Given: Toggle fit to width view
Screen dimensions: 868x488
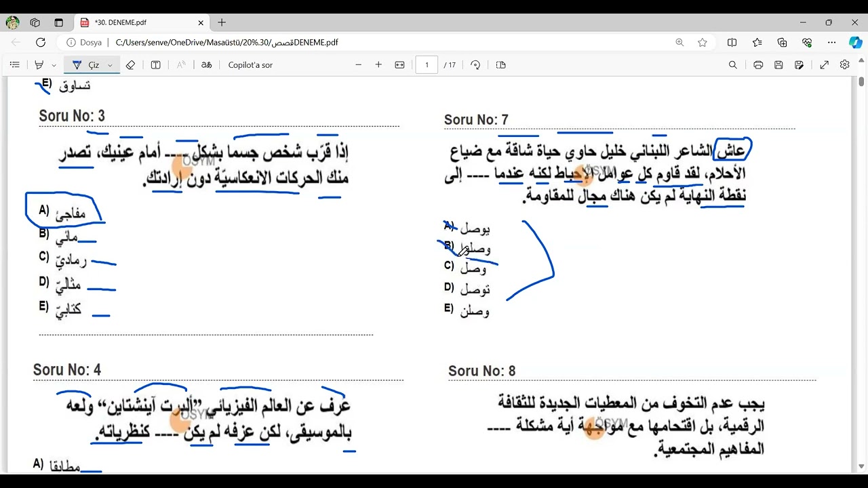Looking at the screenshot, I should point(399,65).
